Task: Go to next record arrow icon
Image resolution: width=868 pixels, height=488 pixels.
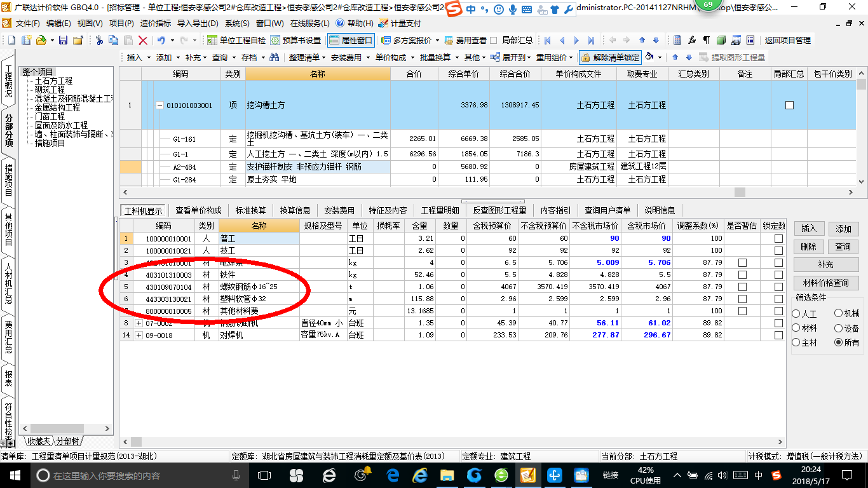Action: point(576,40)
